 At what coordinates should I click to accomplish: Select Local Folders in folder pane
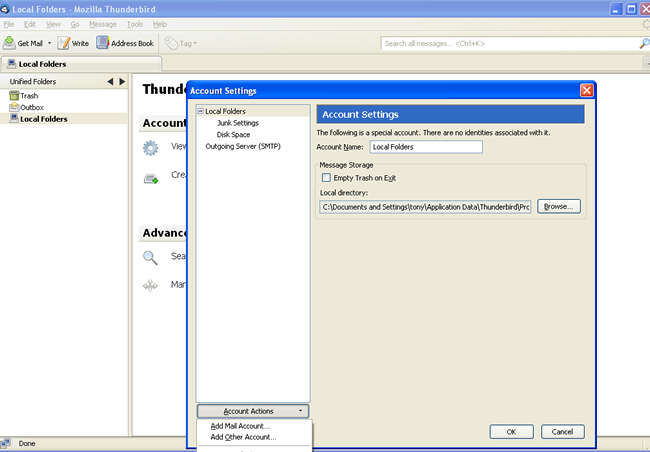(x=44, y=119)
